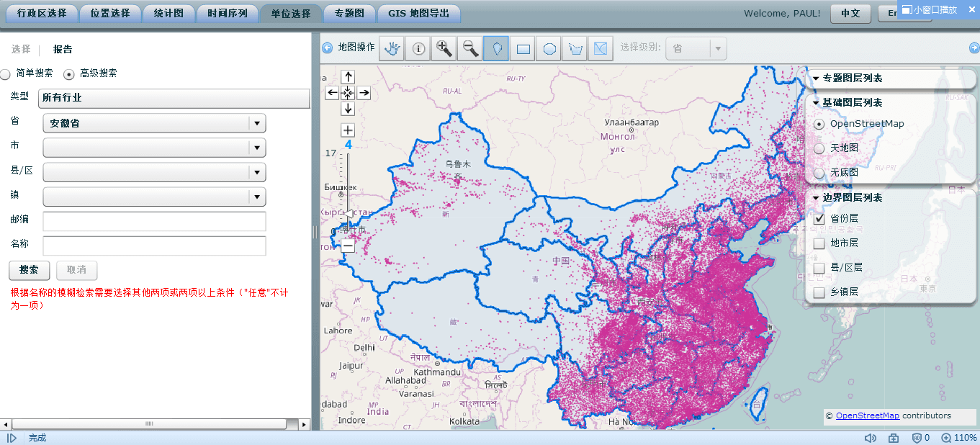Image resolution: width=980 pixels, height=445 pixels.
Task: Select the zoom in magnifier tool
Action: [444, 48]
